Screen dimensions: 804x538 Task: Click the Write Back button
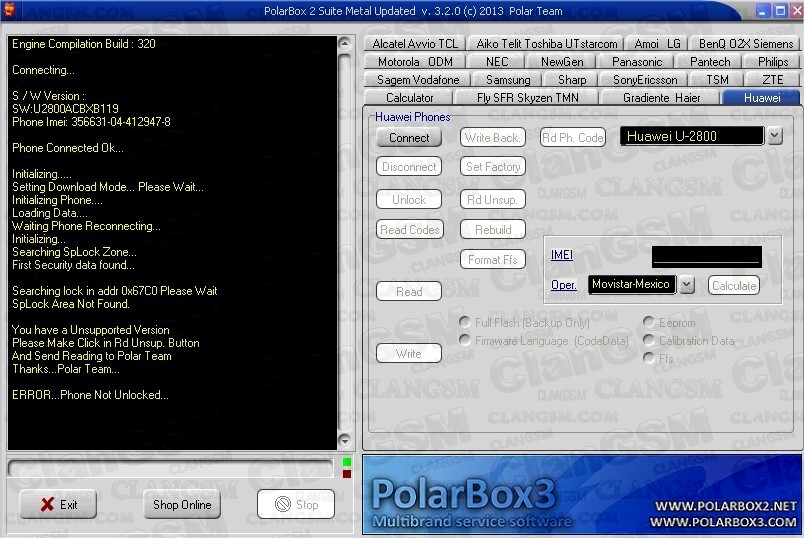pos(493,137)
